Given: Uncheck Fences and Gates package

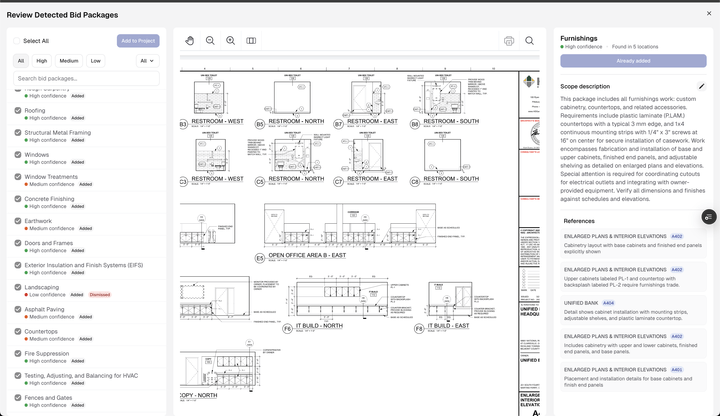Looking at the screenshot, I should (x=18, y=397).
